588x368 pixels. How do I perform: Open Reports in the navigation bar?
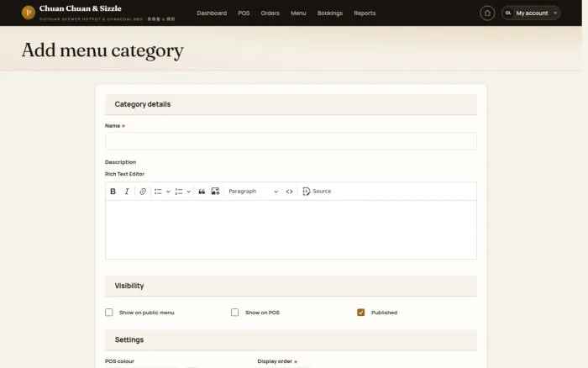point(365,13)
